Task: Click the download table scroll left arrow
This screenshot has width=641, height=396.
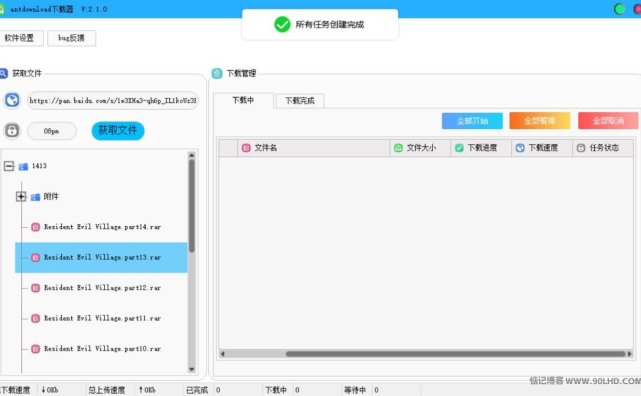Action: [222, 354]
